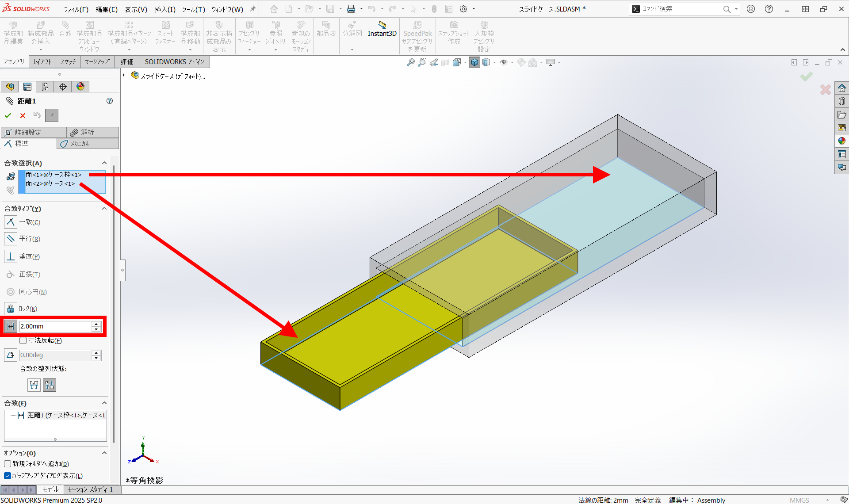Open the ツール menu

pyautogui.click(x=193, y=9)
